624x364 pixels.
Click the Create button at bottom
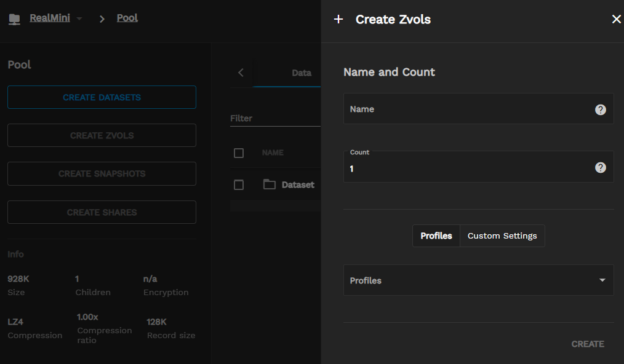coord(587,344)
